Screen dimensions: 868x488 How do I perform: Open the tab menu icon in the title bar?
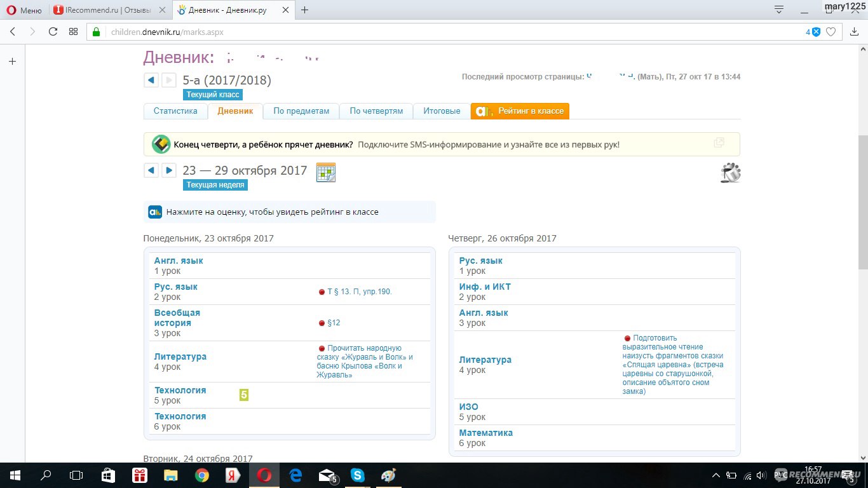click(779, 10)
